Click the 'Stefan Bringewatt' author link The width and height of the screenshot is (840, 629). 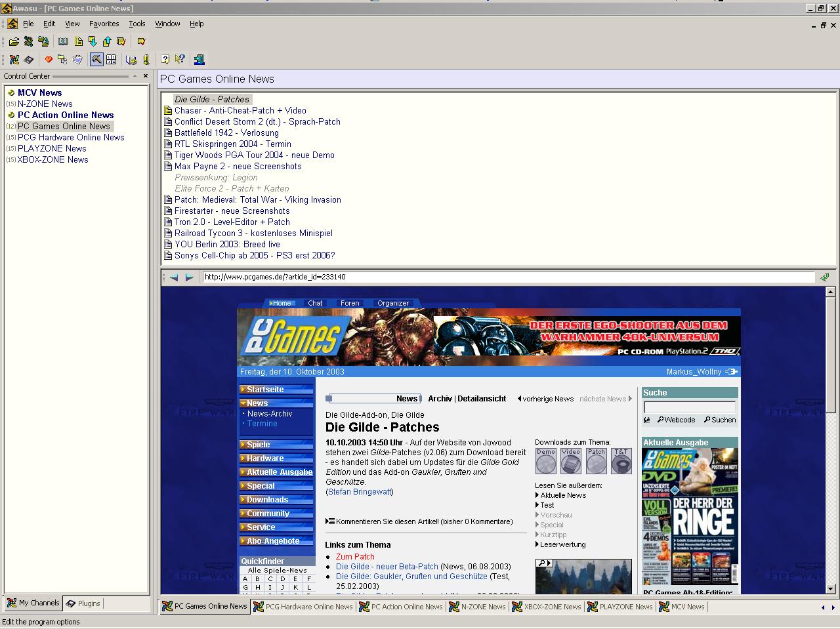coord(360,492)
